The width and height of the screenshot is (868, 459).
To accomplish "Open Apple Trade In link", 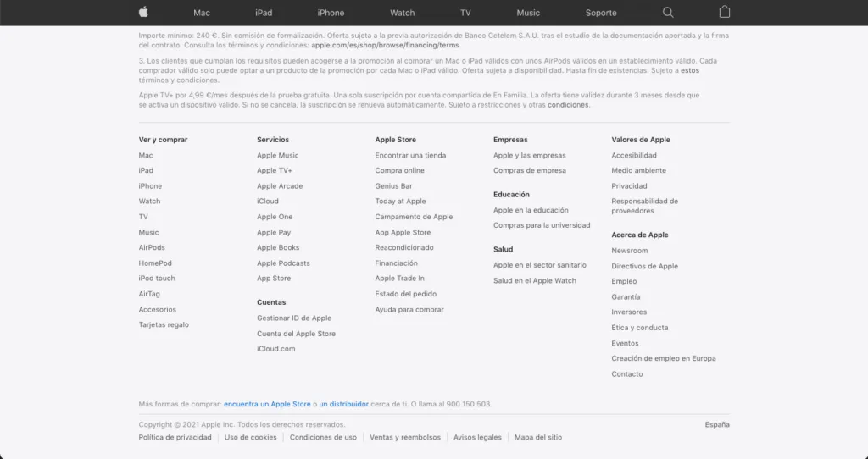I will coord(399,278).
